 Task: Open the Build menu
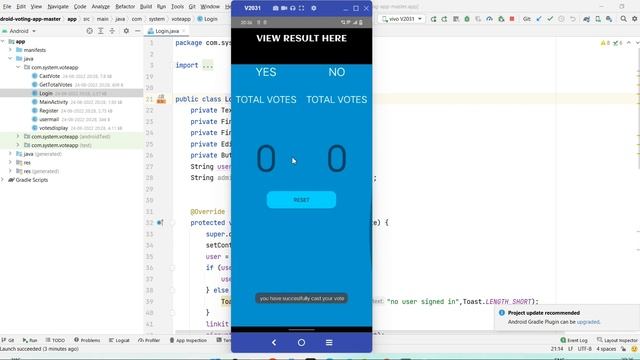click(146, 7)
